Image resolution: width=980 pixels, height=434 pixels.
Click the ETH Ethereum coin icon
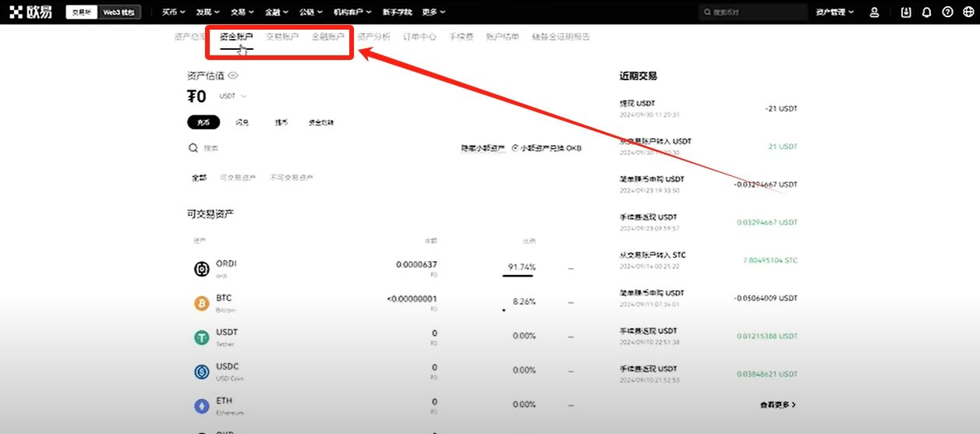[x=202, y=406]
